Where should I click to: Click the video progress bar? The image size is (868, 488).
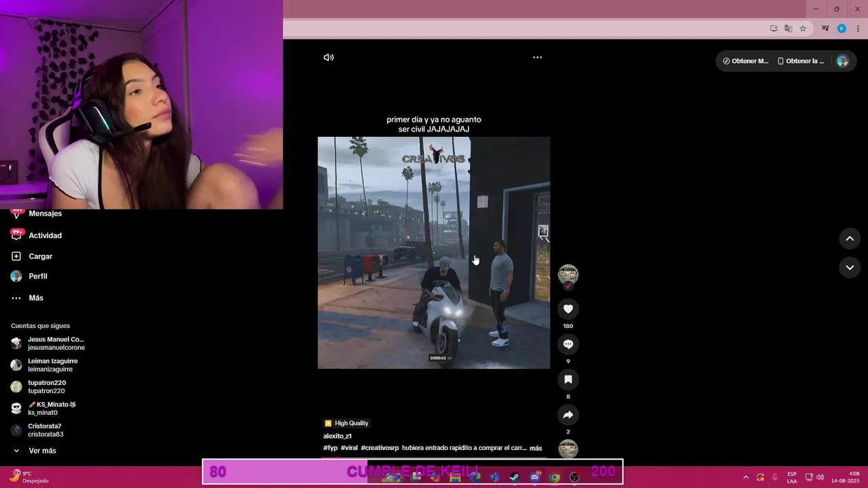pos(433,457)
